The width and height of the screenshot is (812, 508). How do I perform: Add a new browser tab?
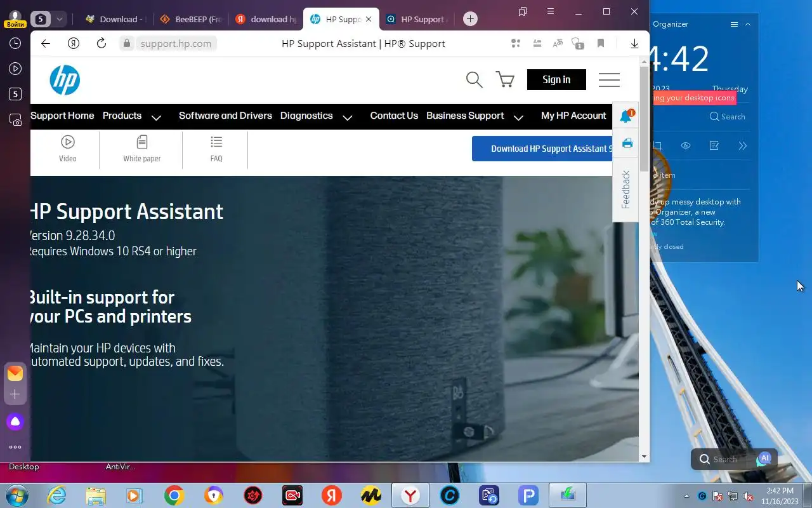pos(470,19)
